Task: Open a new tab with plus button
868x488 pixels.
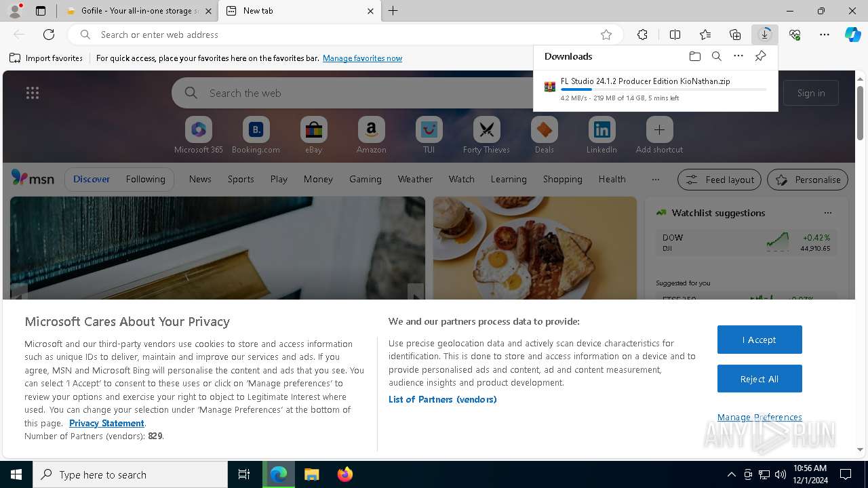Action: [393, 11]
